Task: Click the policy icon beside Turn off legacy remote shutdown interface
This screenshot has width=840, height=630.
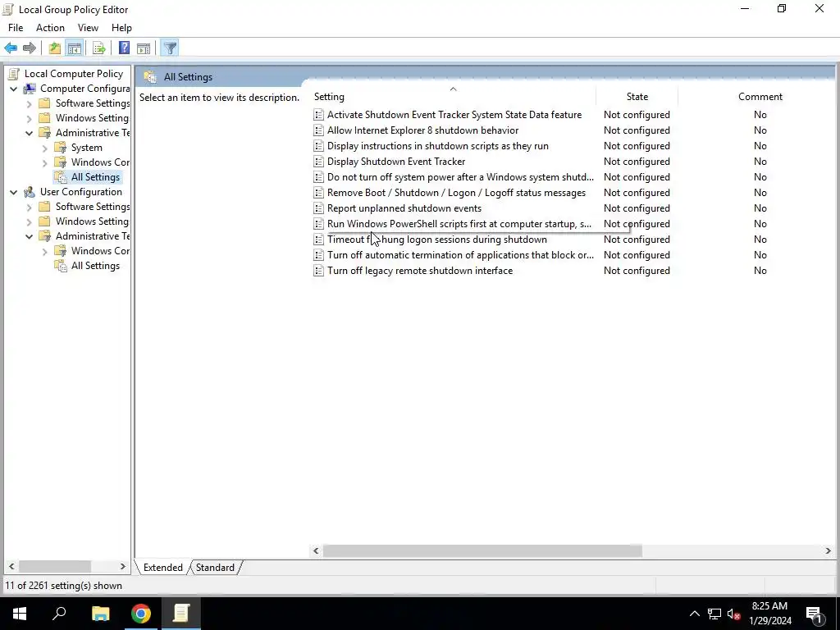Action: [319, 271]
